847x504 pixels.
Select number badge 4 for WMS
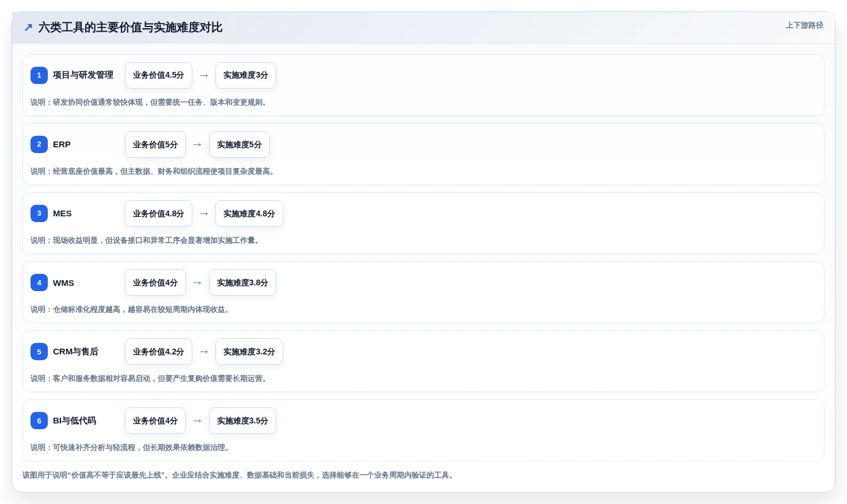pyautogui.click(x=39, y=282)
